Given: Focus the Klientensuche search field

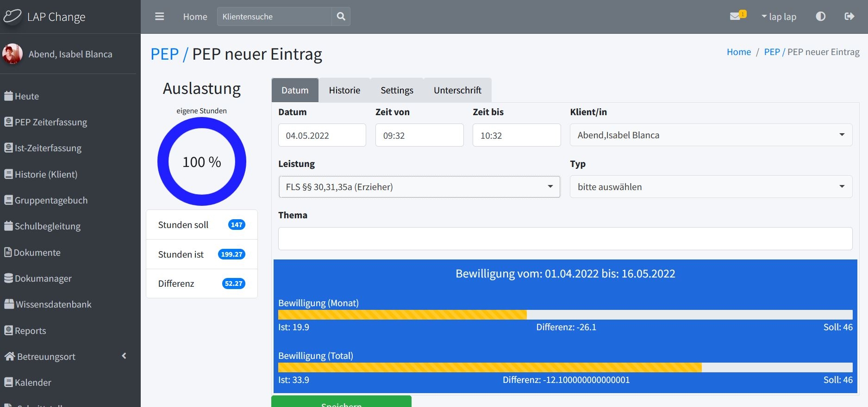Looking at the screenshot, I should coord(275,17).
